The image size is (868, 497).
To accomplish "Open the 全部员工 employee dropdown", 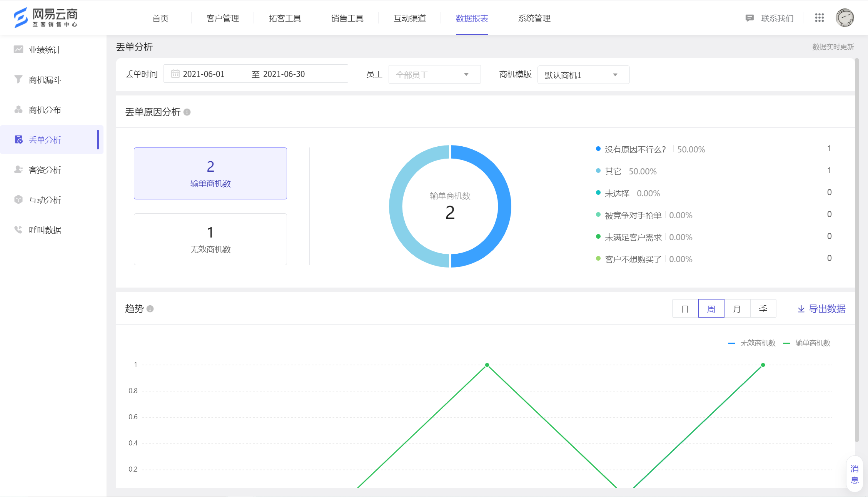I will click(434, 74).
